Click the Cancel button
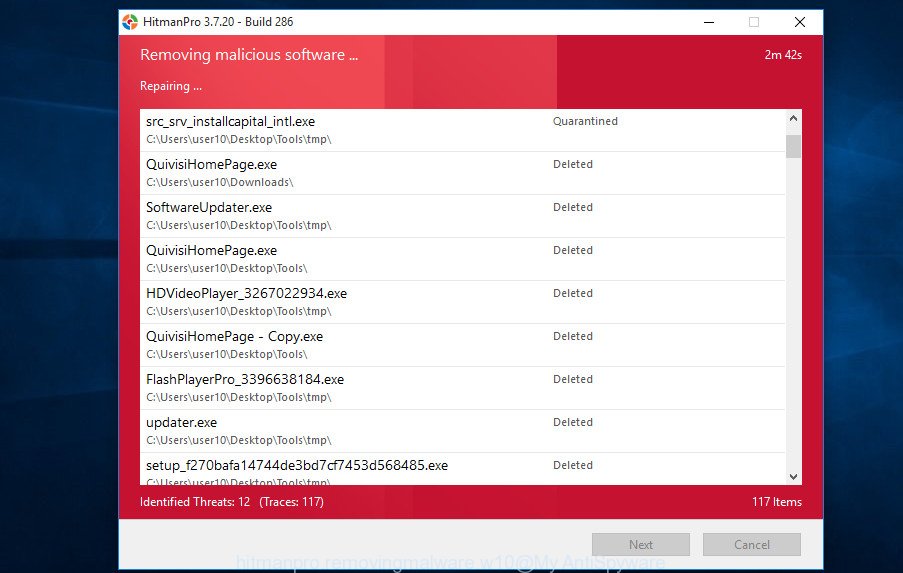 752,544
